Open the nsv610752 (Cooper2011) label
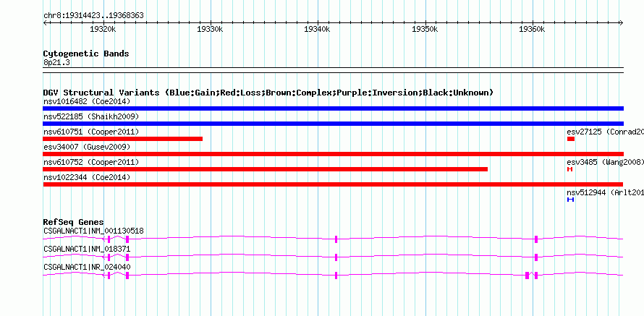Viewport: 644px width, 316px height. [91, 162]
